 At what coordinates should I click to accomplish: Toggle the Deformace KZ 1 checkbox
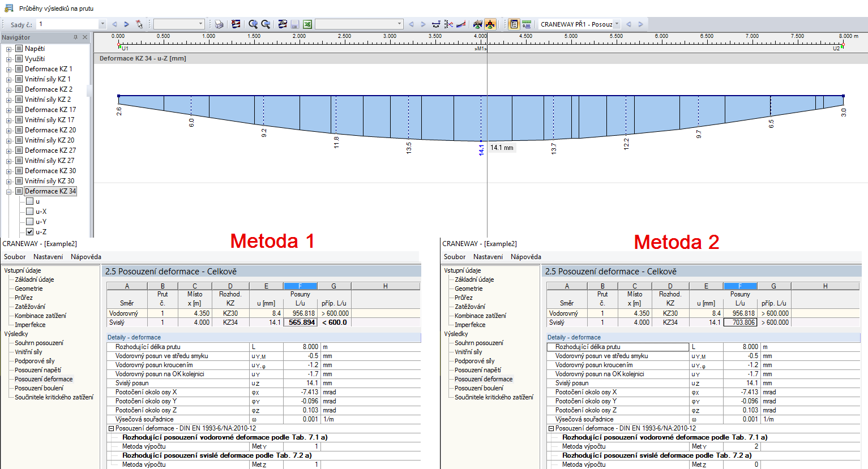(19, 69)
